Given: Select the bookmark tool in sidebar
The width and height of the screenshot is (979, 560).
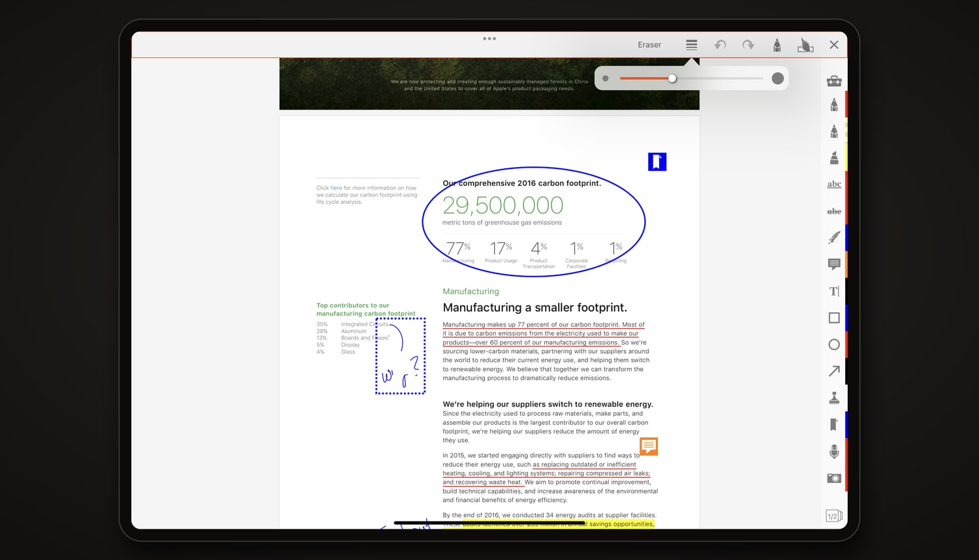Looking at the screenshot, I should 833,425.
